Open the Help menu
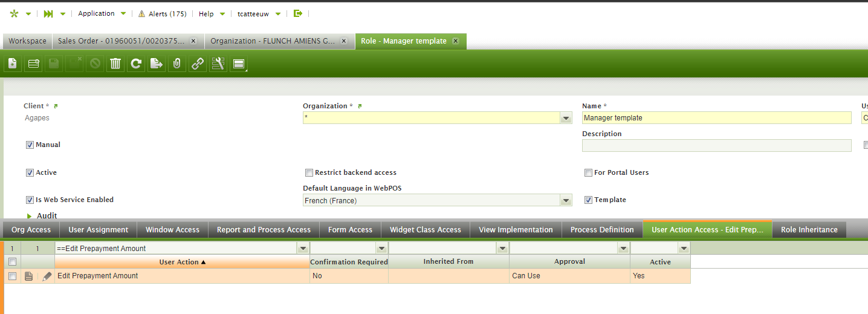Image resolution: width=868 pixels, height=314 pixels. tap(212, 13)
